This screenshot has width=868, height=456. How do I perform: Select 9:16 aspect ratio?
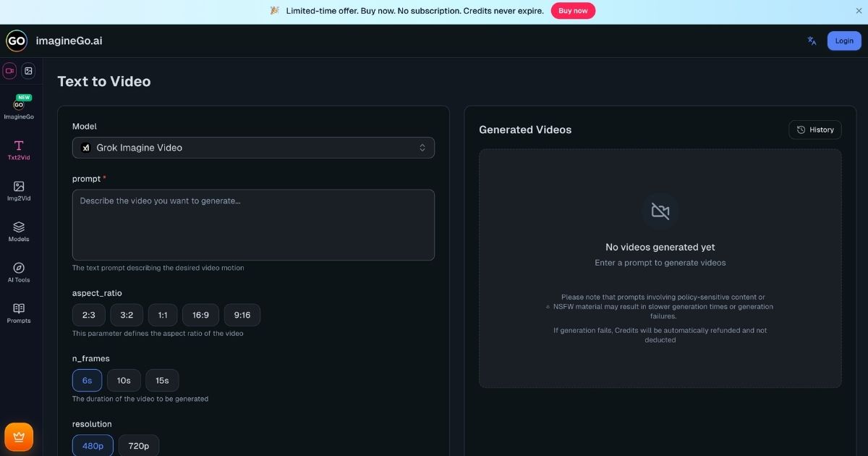point(242,315)
